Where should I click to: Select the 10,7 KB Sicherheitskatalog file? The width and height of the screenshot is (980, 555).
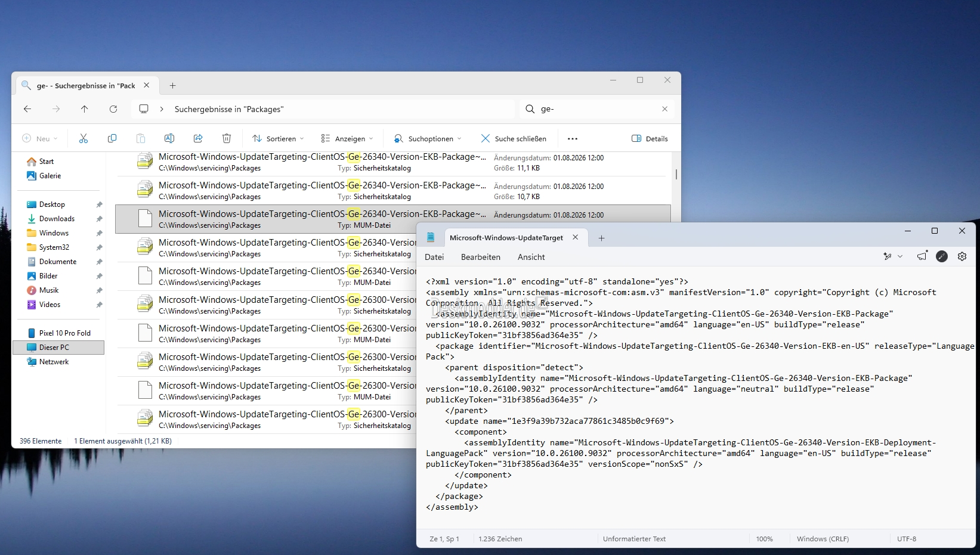393,191
